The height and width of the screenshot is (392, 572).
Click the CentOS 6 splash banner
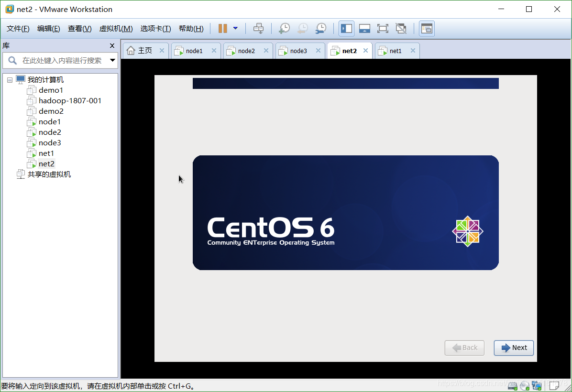click(x=345, y=213)
